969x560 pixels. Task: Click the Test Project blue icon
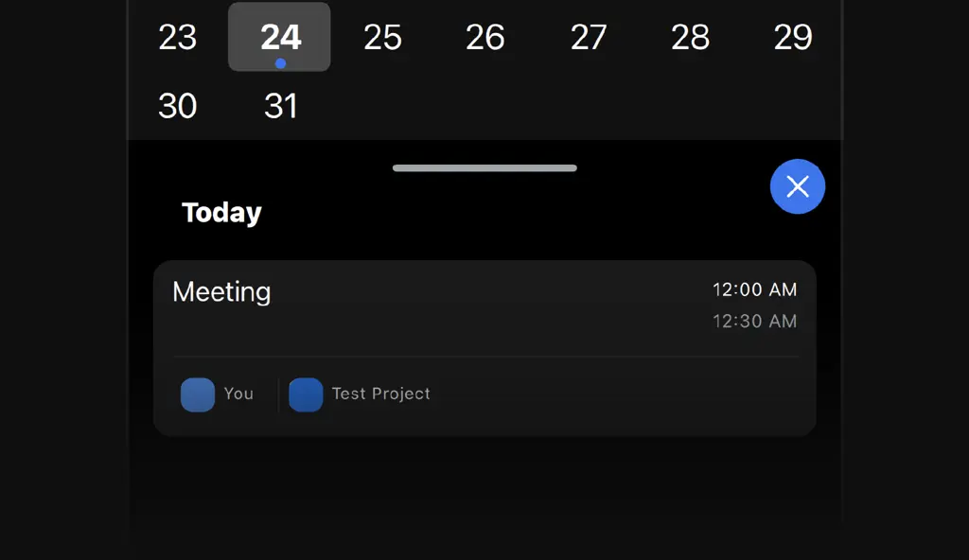pyautogui.click(x=306, y=394)
